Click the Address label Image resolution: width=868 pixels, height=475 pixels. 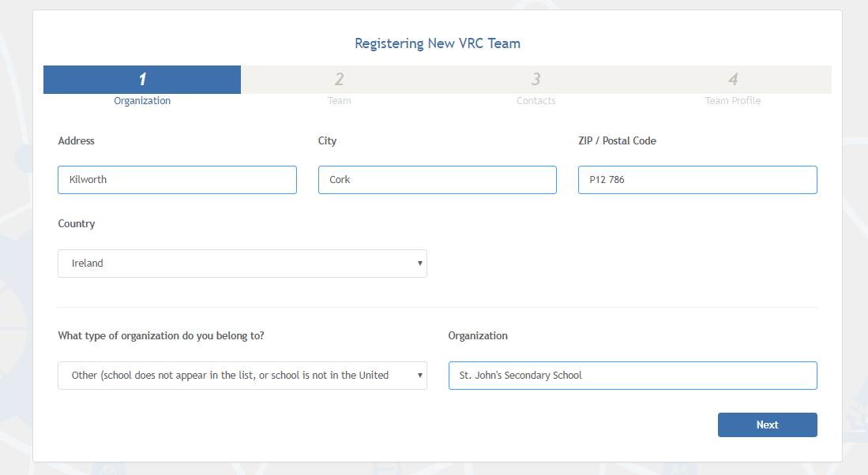point(77,140)
